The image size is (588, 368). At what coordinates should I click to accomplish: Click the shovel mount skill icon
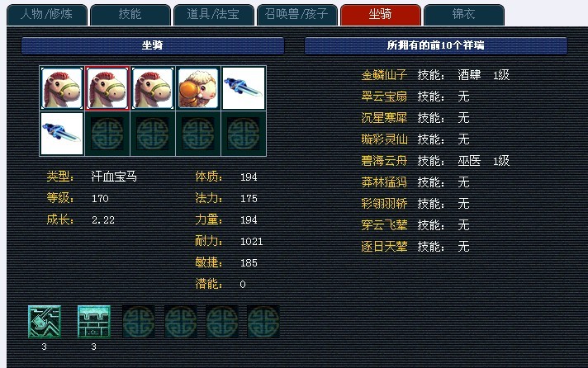click(x=45, y=322)
